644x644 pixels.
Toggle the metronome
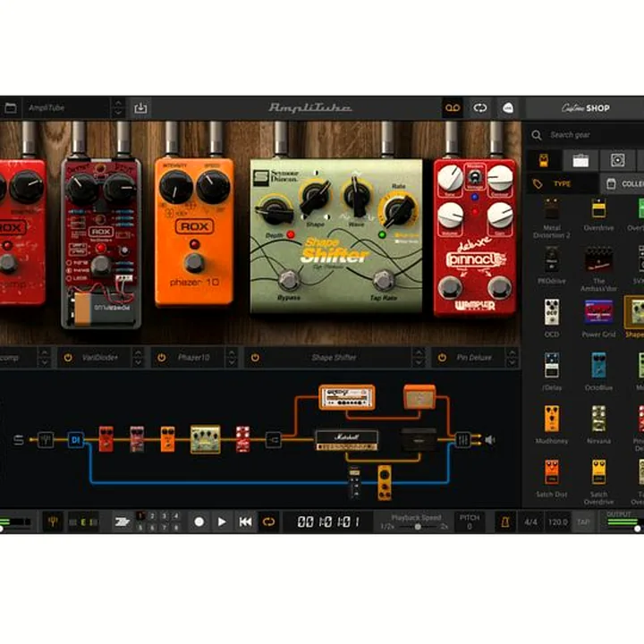(505, 522)
